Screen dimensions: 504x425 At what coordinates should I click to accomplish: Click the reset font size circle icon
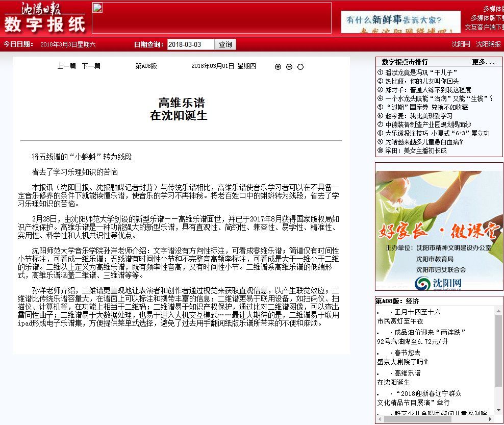[x=300, y=67]
